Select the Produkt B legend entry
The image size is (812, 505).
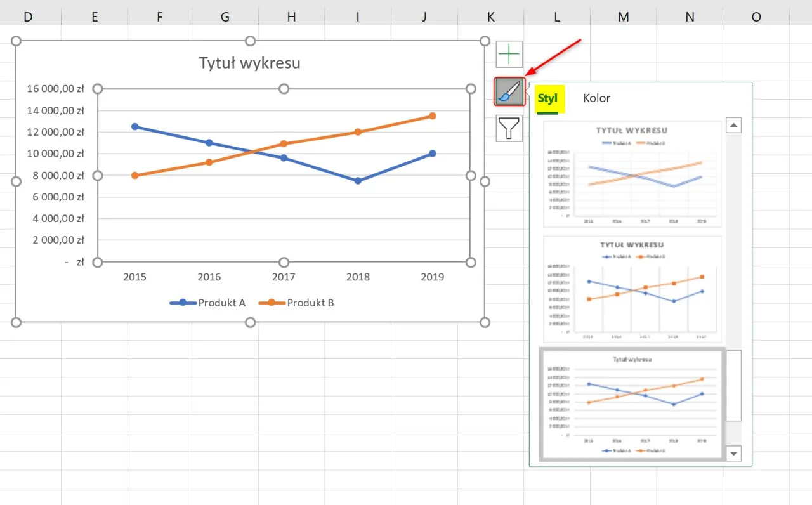tap(296, 303)
